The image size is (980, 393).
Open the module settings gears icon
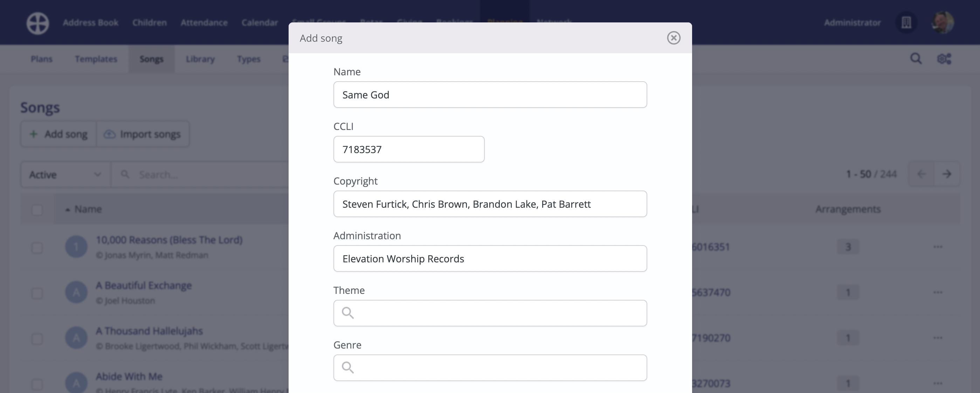944,58
